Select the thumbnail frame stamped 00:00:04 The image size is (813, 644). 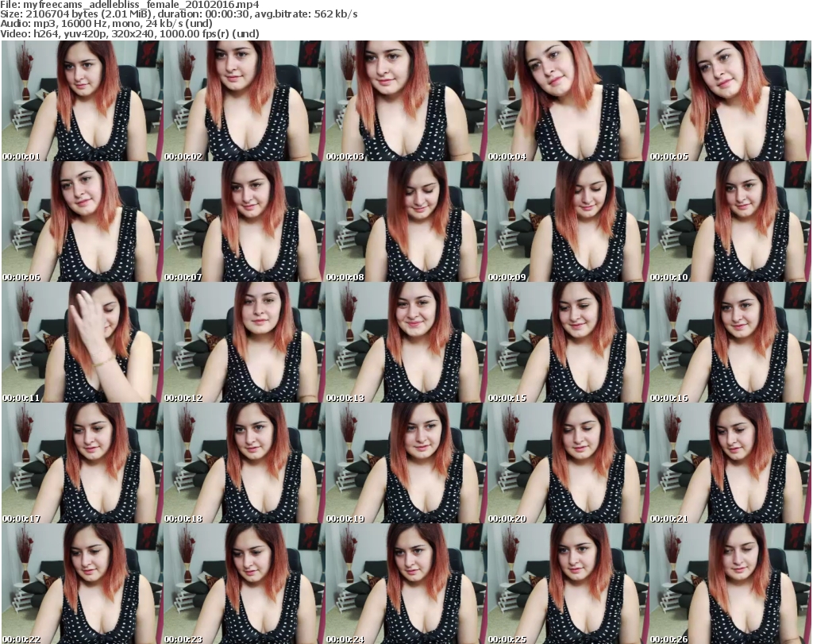coord(568,101)
